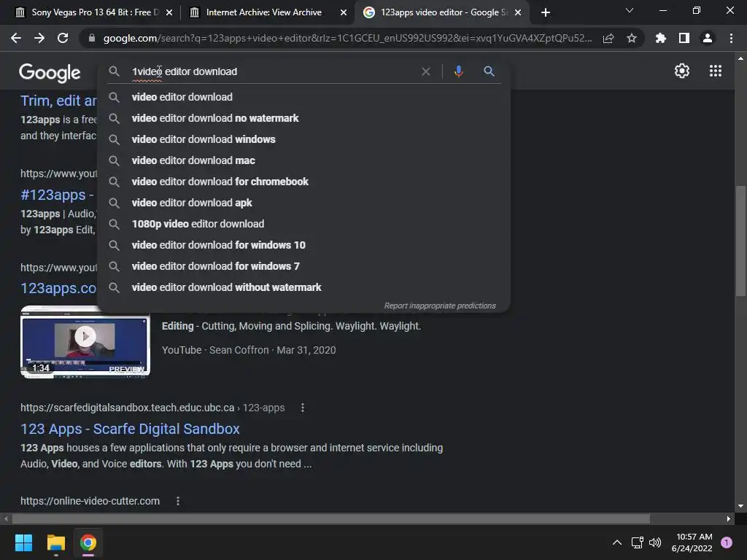747x560 pixels.
Task: Choose suggestion "video editor download for windows 10"
Action: pos(303,245)
